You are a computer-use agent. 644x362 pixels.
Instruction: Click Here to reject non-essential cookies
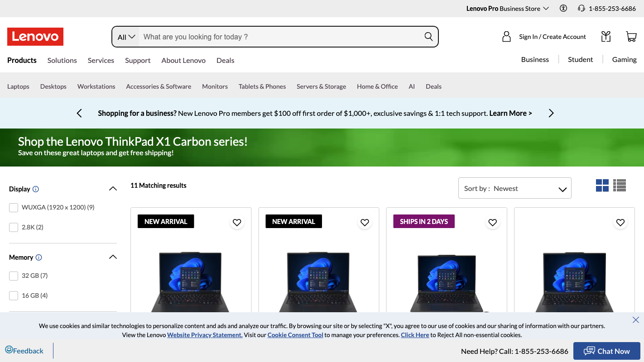click(x=414, y=335)
